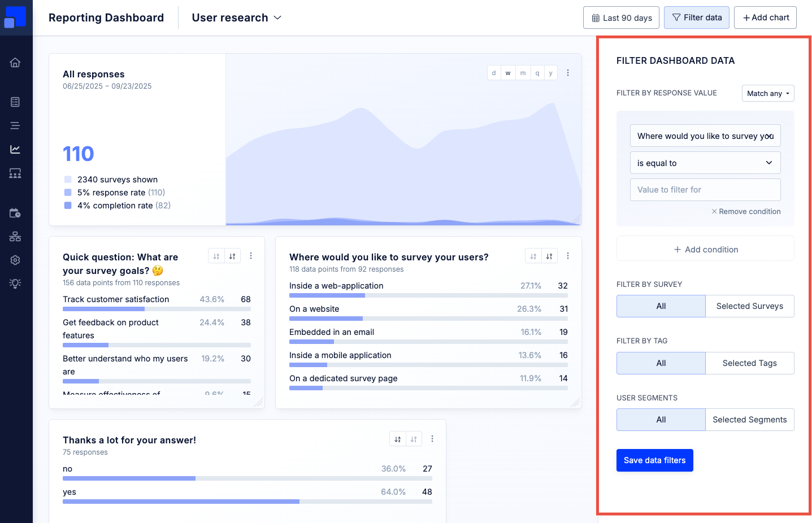Switch to 'Selected Segments' under User Segments
The height and width of the screenshot is (523, 812).
tap(749, 420)
